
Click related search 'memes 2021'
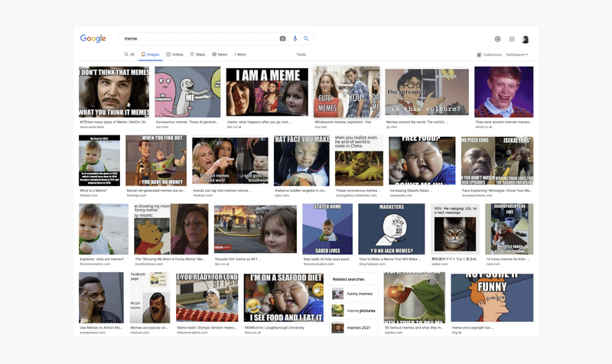pyautogui.click(x=353, y=327)
